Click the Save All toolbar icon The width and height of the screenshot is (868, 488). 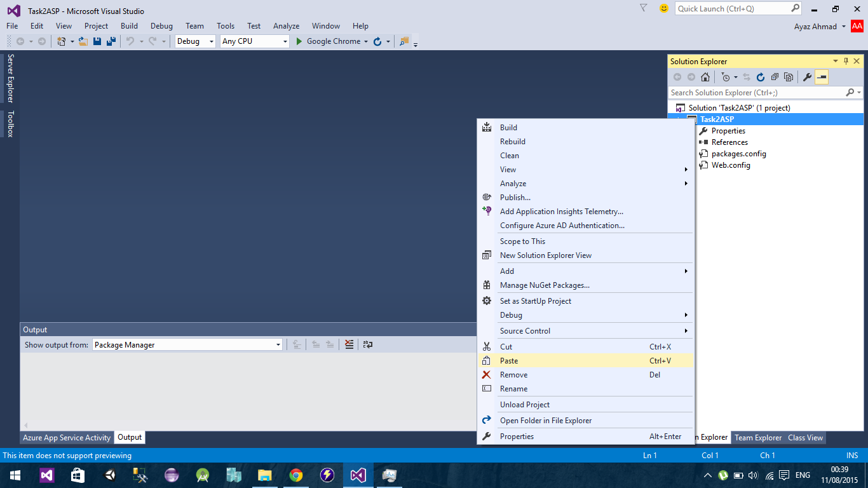click(111, 41)
